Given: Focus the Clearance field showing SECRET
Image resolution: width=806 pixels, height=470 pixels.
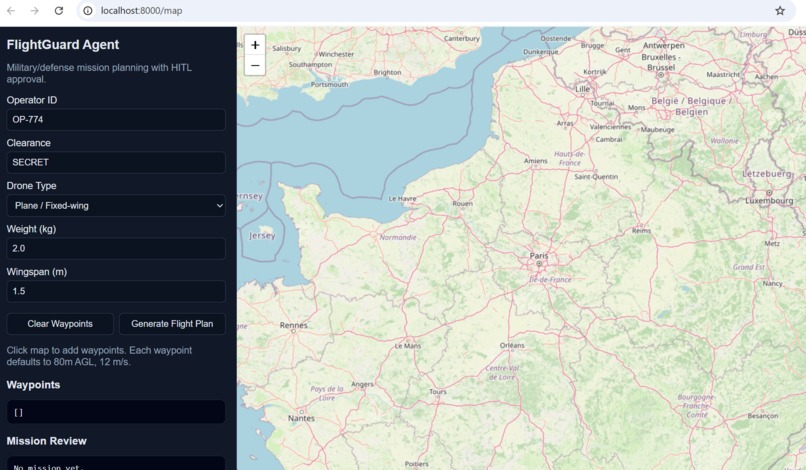Looking at the screenshot, I should pos(116,162).
